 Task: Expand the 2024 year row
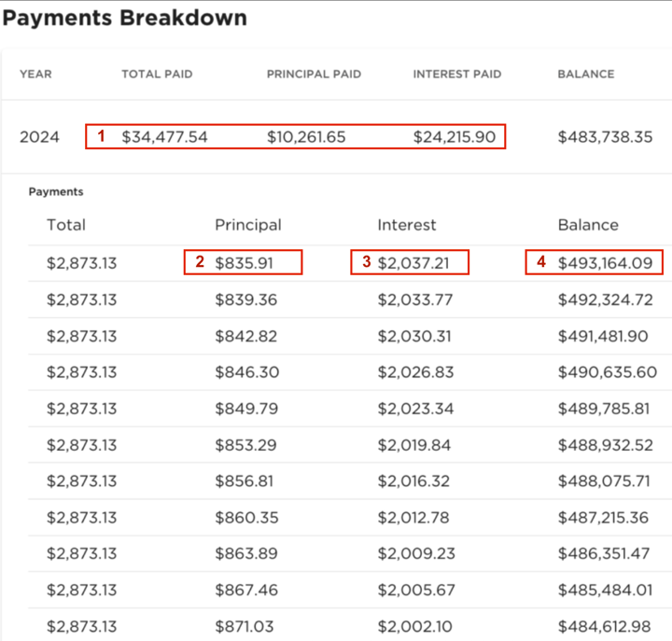tap(39, 137)
